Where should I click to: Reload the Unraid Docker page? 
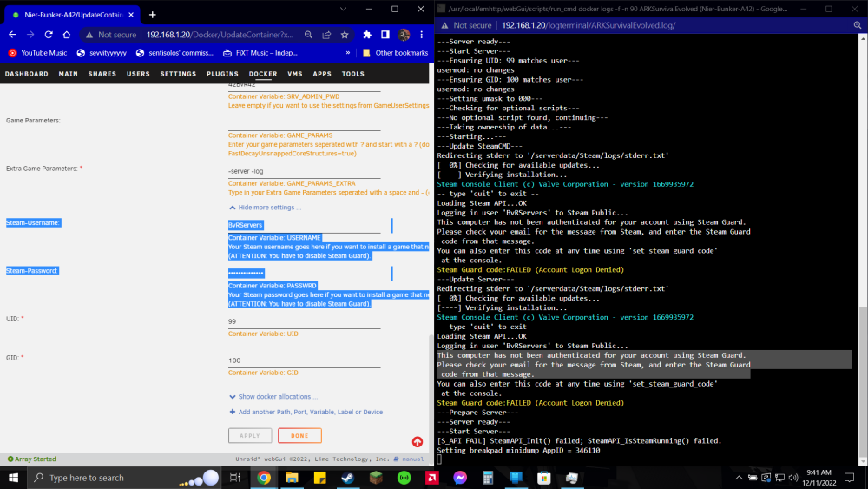(49, 35)
